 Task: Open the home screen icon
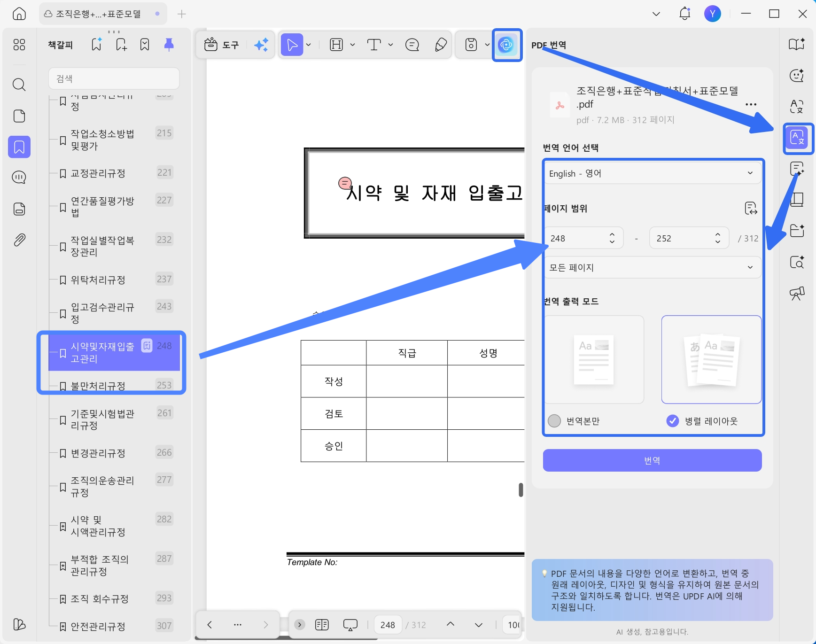click(x=19, y=14)
